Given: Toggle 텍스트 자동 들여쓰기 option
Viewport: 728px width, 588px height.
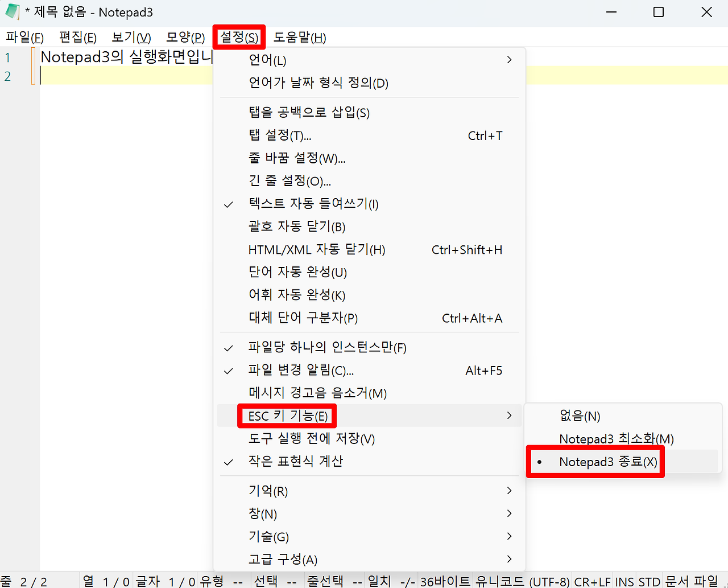Looking at the screenshot, I should [314, 204].
